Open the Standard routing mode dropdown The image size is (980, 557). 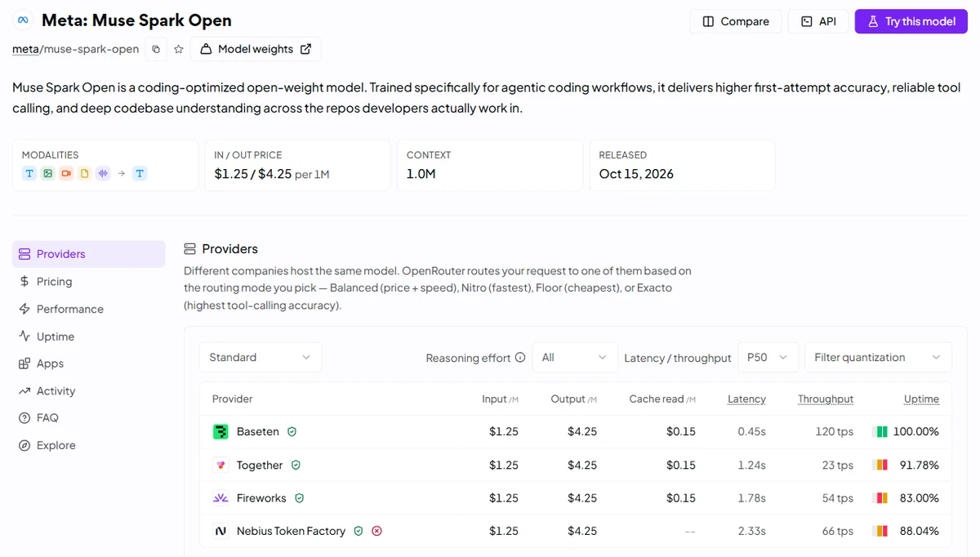(261, 357)
